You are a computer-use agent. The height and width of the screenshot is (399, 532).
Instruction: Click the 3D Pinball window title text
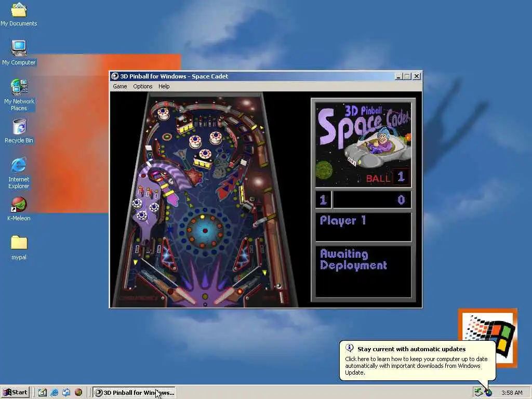pyautogui.click(x=174, y=76)
